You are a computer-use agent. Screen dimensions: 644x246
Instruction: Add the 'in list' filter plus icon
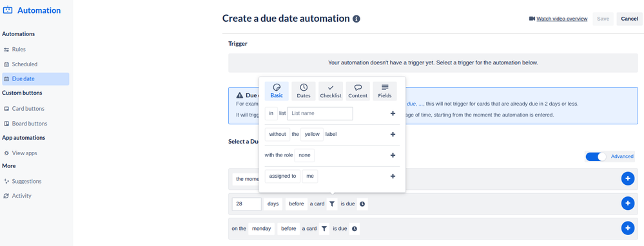point(393,113)
